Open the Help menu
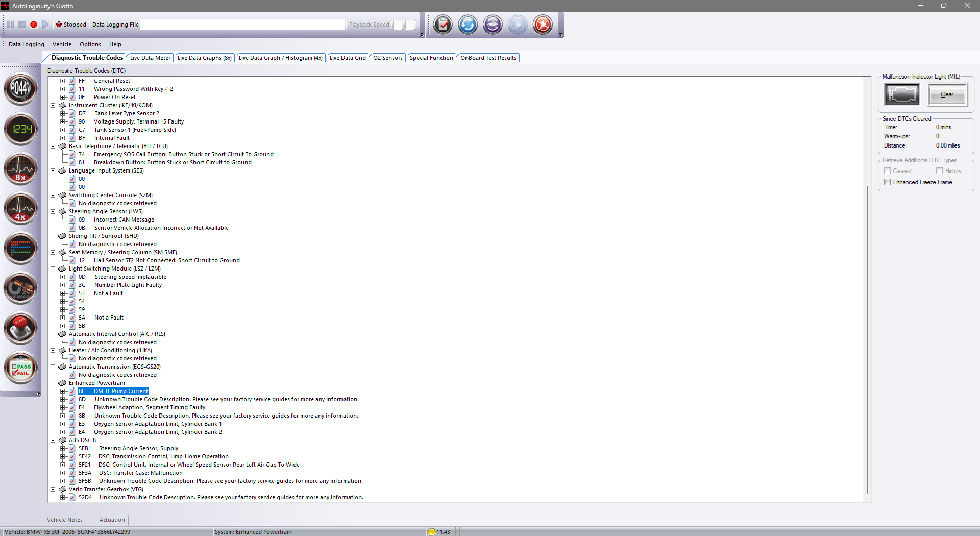The width and height of the screenshot is (980, 536). tap(115, 44)
